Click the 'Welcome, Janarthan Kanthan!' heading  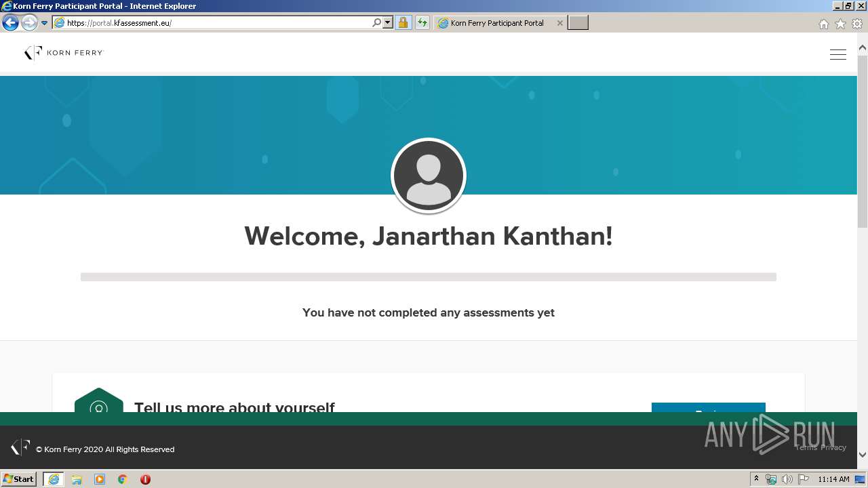(x=429, y=237)
